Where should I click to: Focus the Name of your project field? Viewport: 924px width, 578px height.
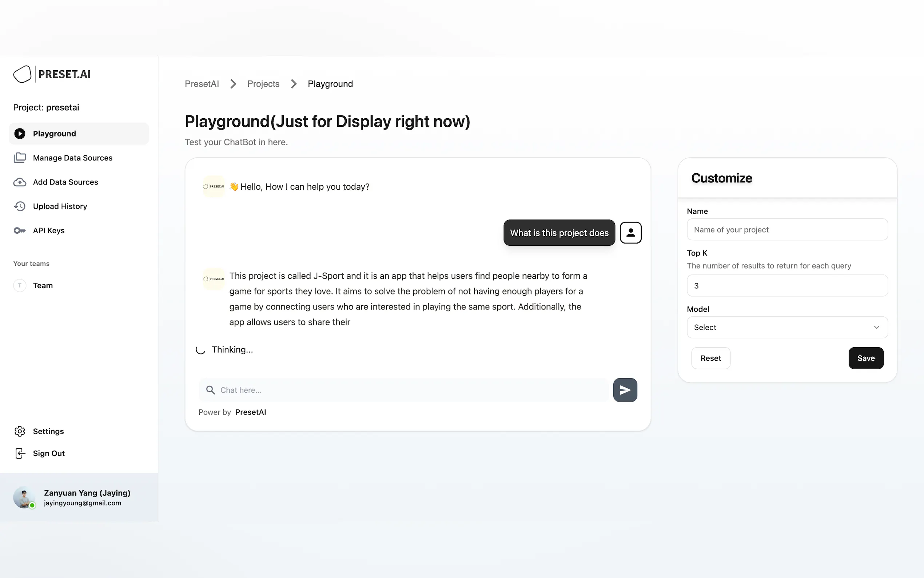787,229
